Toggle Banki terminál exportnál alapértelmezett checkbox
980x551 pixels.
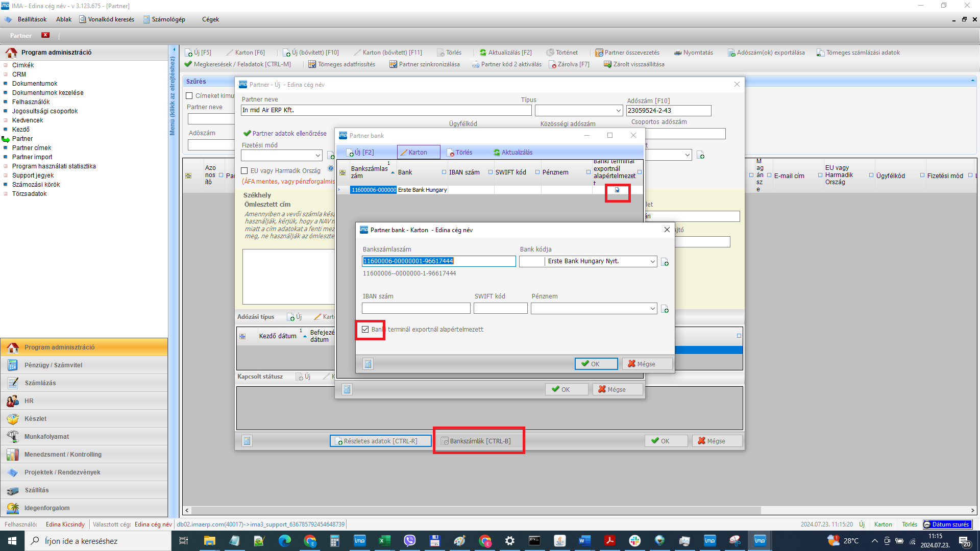[x=365, y=330]
